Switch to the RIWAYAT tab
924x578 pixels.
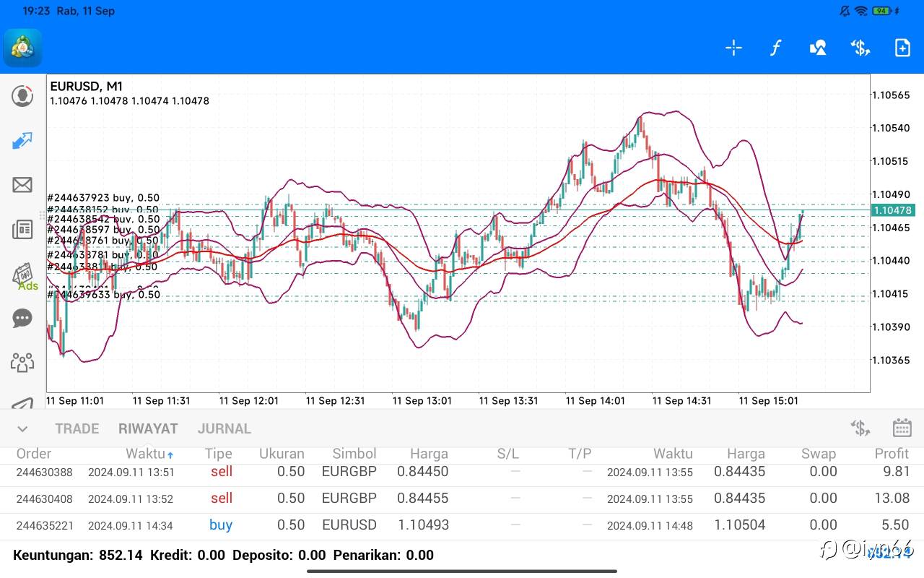click(x=148, y=428)
